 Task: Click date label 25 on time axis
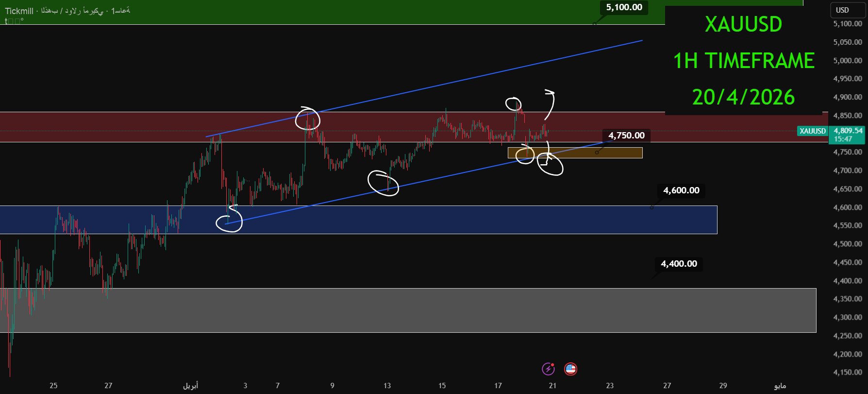(53, 386)
